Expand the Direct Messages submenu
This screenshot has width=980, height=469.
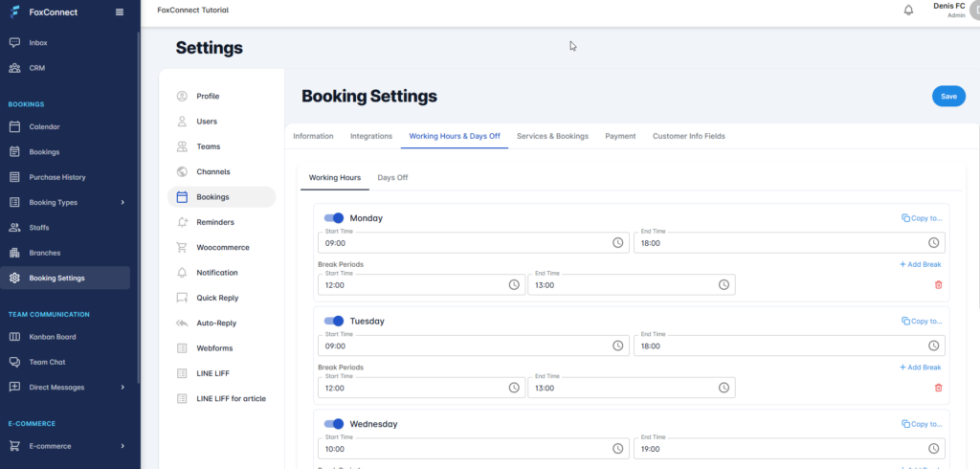[122, 388]
